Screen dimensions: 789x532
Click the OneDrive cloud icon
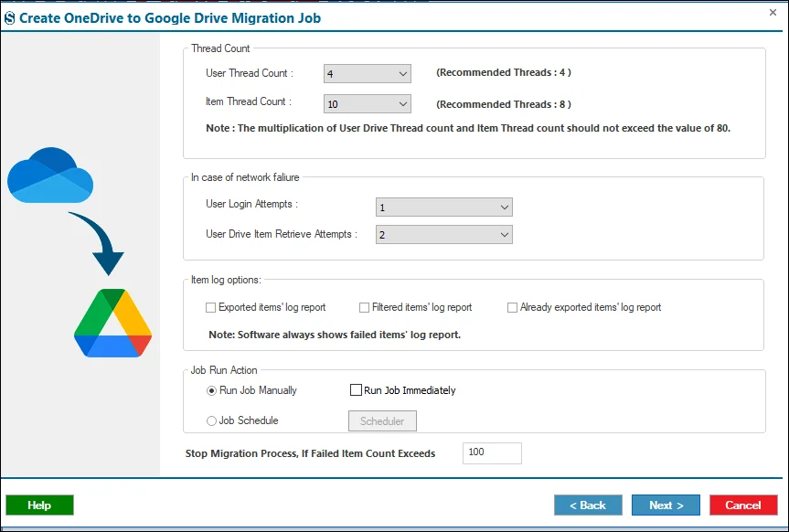(50, 176)
